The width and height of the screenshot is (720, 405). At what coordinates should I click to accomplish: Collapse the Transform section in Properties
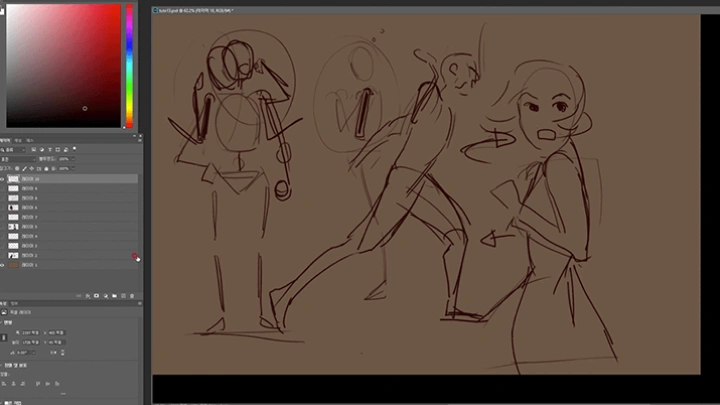tap(1, 322)
